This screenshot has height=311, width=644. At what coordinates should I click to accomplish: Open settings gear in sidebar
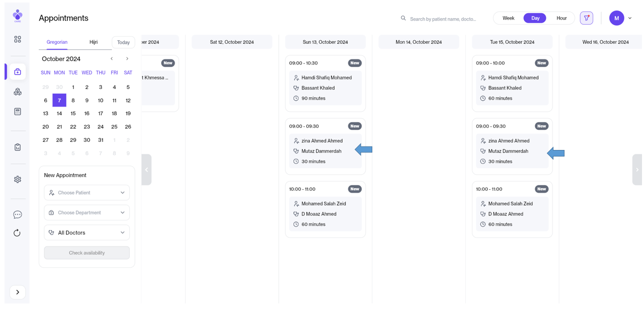click(18, 179)
